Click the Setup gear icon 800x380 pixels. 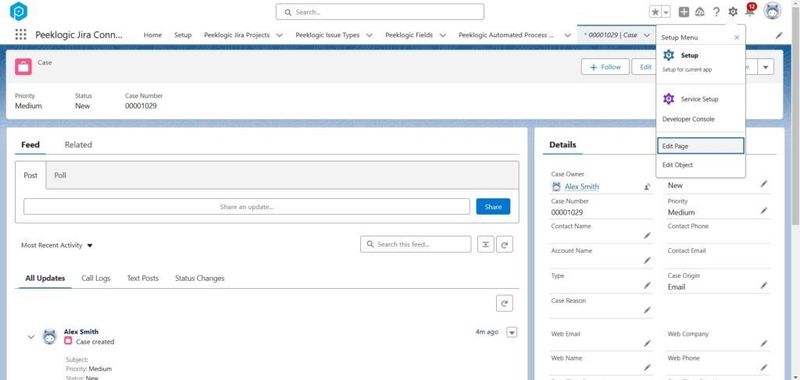[x=733, y=12]
